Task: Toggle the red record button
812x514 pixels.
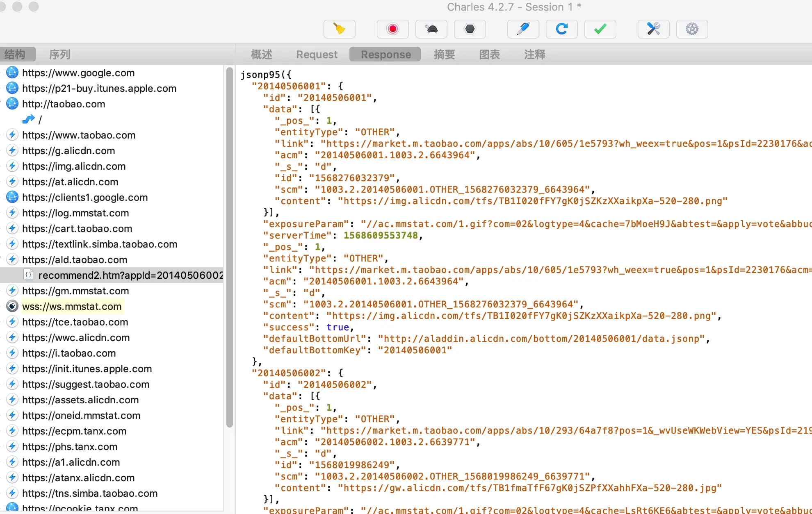Action: (x=392, y=29)
